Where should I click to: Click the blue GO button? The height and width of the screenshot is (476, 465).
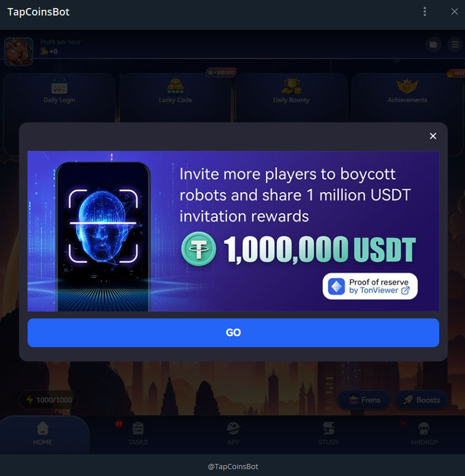(233, 333)
